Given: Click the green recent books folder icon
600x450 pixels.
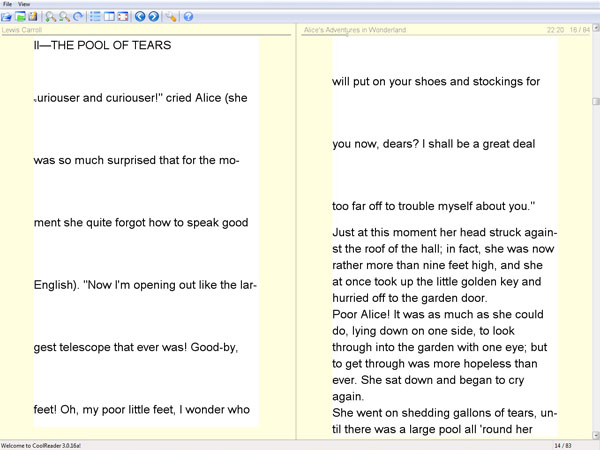Looking at the screenshot, I should (20, 16).
